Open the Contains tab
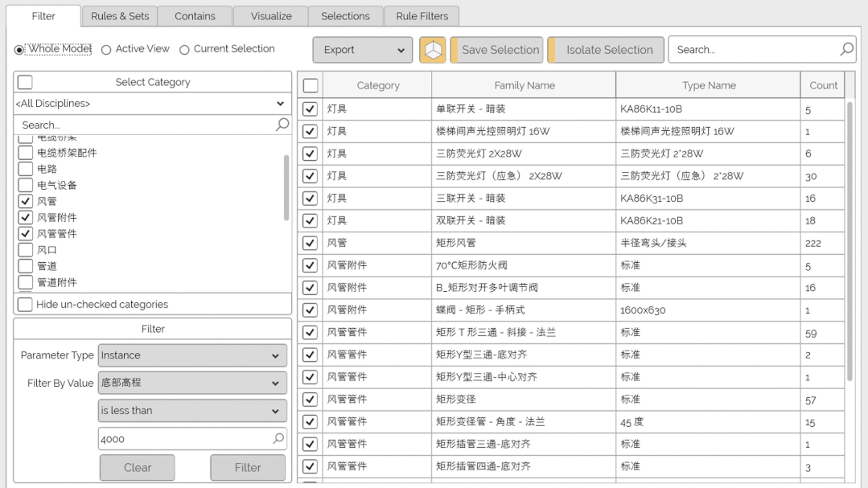Screen dimensions: 868x488 tap(195, 16)
